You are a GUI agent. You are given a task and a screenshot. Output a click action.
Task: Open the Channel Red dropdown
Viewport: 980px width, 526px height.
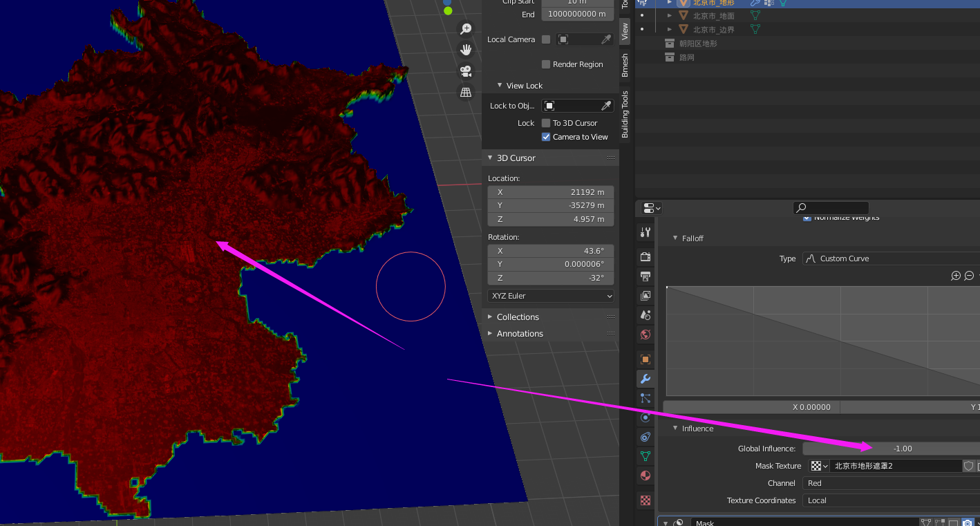tap(892, 483)
